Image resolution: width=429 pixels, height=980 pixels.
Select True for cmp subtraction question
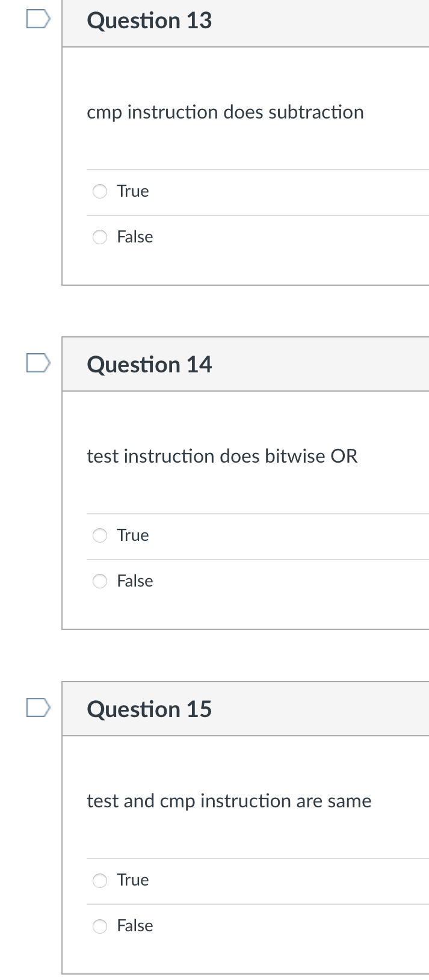tap(99, 191)
